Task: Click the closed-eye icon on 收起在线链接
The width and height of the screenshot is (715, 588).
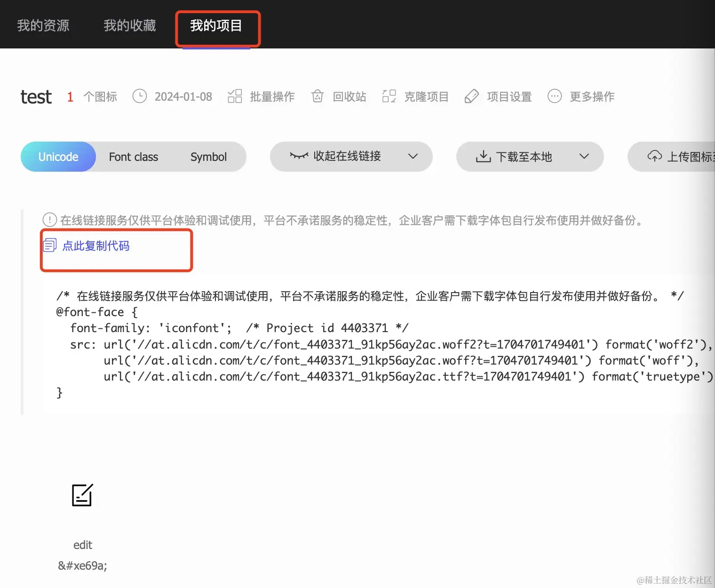Action: click(x=299, y=156)
